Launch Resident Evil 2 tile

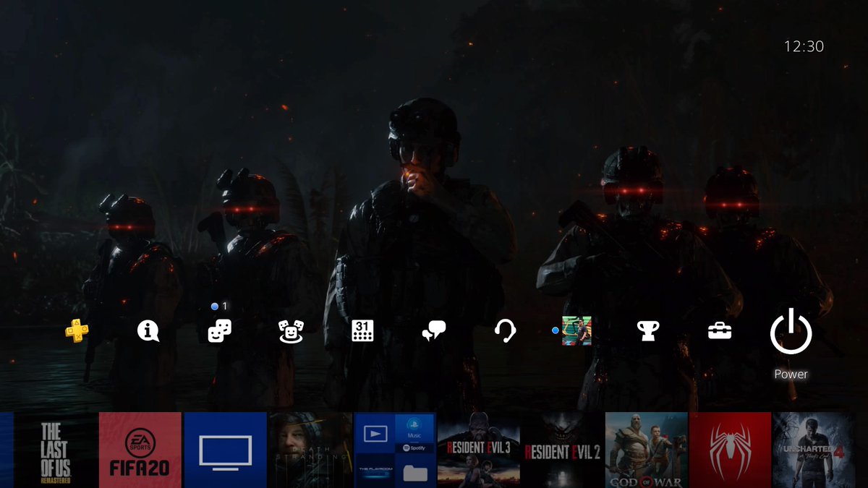click(563, 450)
